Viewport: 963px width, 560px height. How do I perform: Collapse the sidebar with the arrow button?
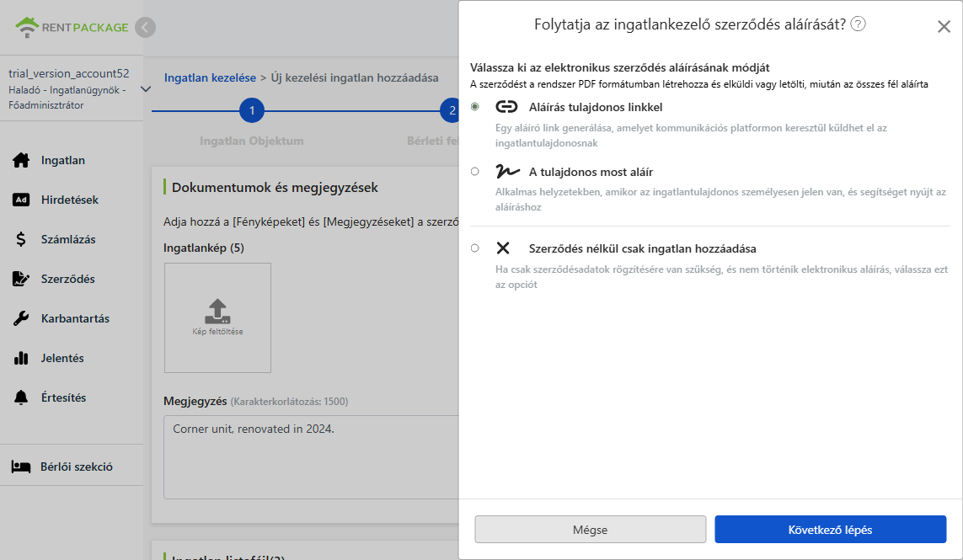click(x=146, y=27)
